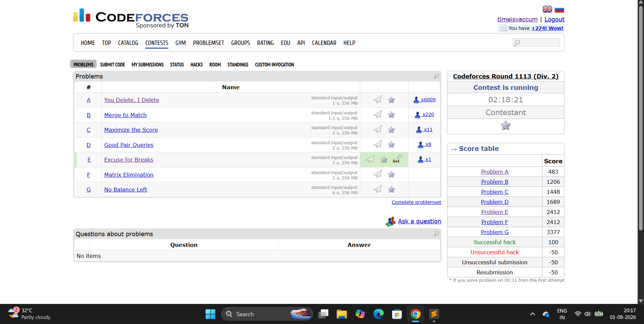The image size is (644, 324).
Task: Click the Logout link
Action: click(554, 19)
